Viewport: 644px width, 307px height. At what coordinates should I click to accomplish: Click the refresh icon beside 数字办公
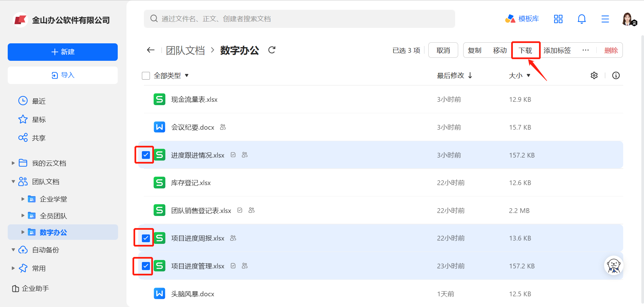(272, 50)
